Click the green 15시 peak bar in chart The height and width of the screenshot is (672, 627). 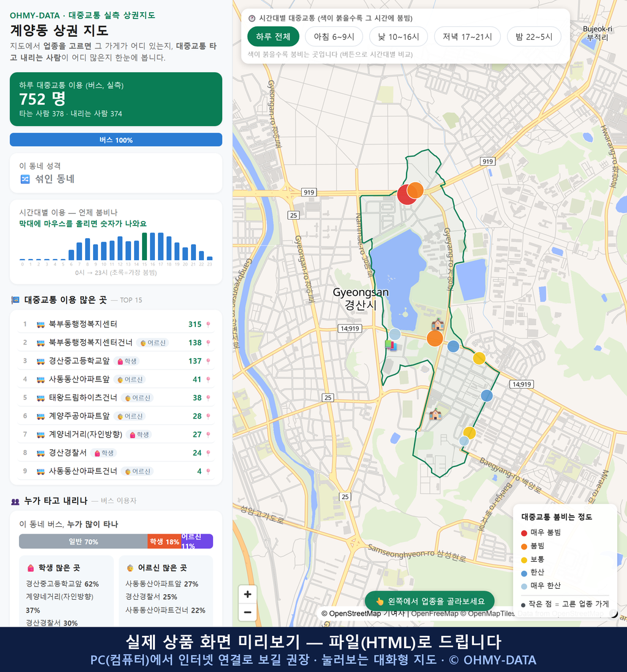pos(145,247)
